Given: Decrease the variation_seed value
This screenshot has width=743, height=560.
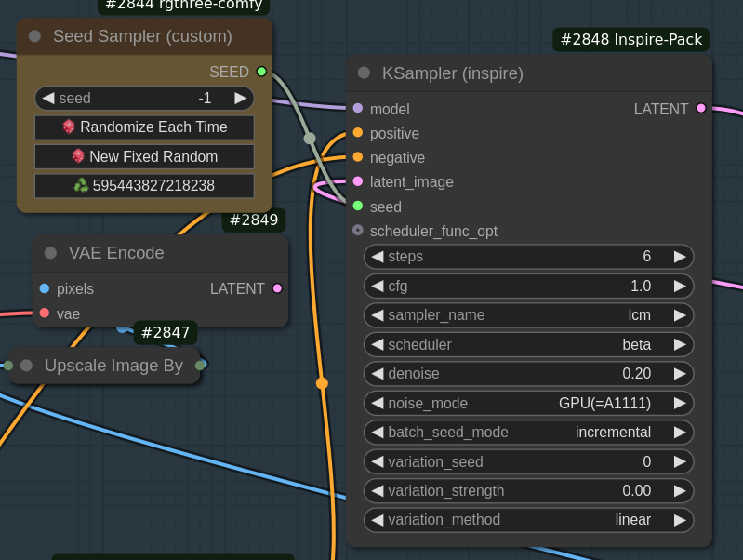Looking at the screenshot, I should 378,461.
